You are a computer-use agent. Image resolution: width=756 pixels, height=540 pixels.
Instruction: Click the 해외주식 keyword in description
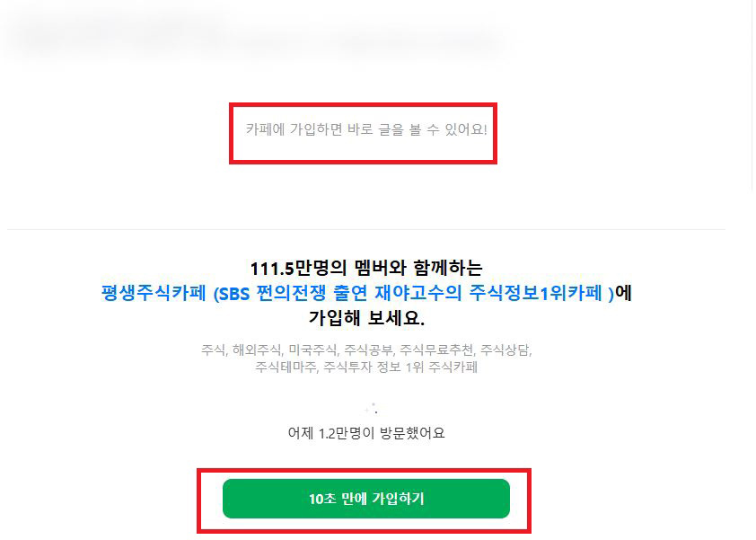258,350
